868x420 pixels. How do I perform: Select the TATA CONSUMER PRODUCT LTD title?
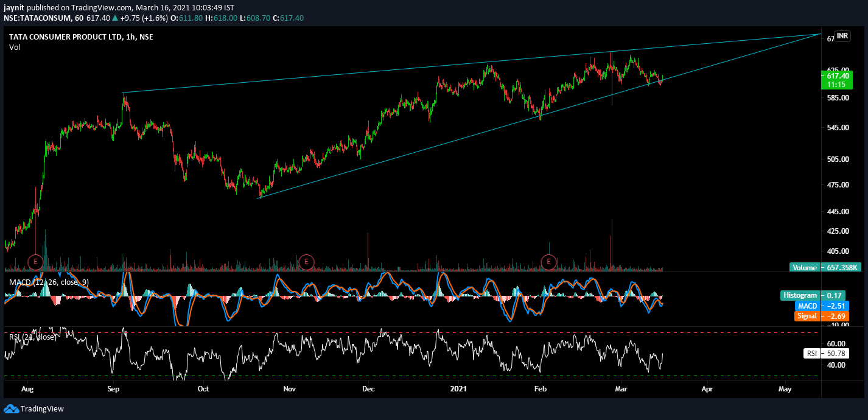[81, 37]
